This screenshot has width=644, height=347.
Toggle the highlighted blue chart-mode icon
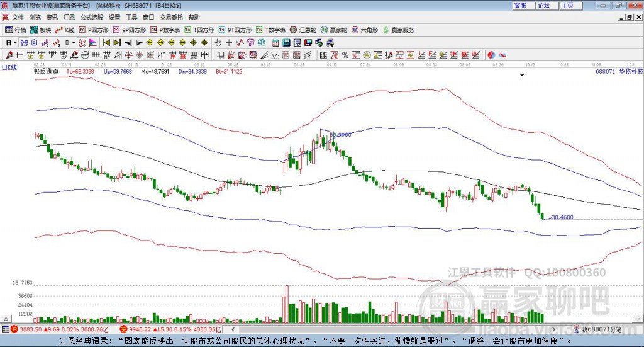(x=23, y=43)
